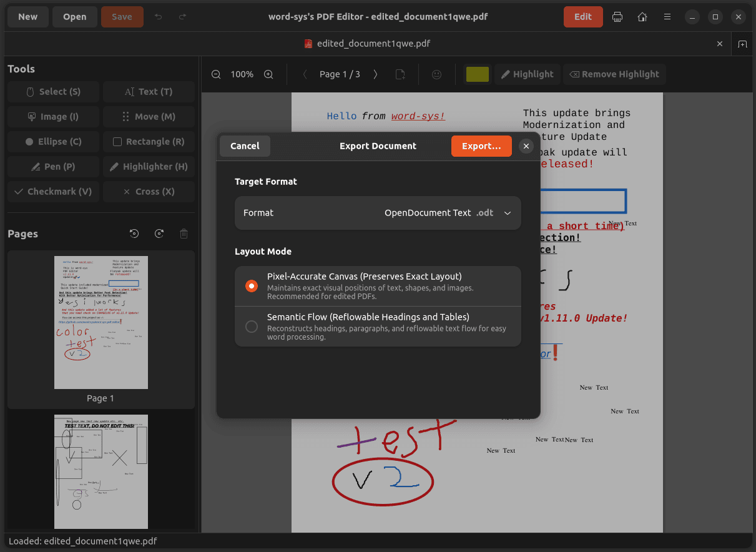The height and width of the screenshot is (552, 756).
Task: Open the print dialog via printer icon
Action: [x=617, y=17]
